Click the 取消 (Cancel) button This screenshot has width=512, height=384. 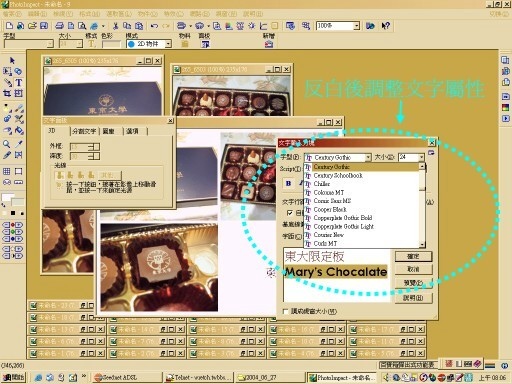[413, 269]
